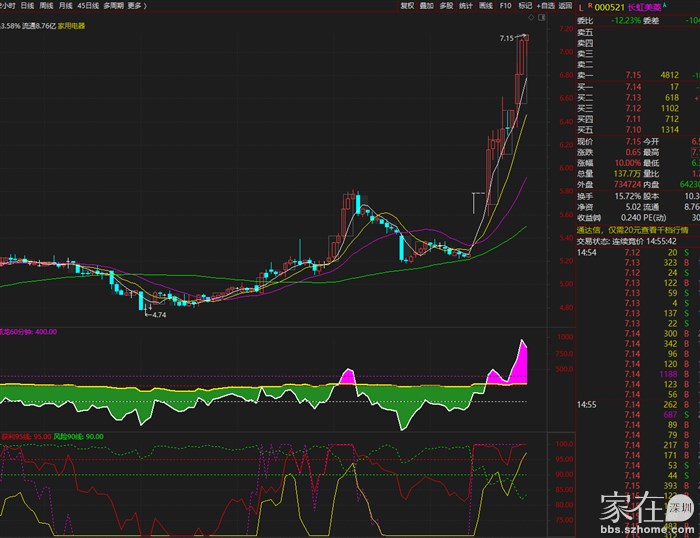
Task: Click the 返回 back button
Action: click(x=566, y=6)
